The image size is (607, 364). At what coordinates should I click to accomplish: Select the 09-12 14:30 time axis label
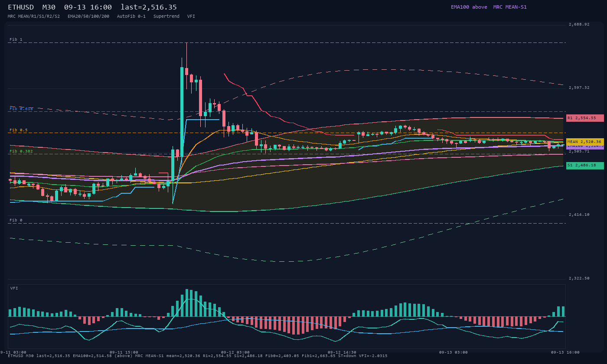[x=342, y=352]
